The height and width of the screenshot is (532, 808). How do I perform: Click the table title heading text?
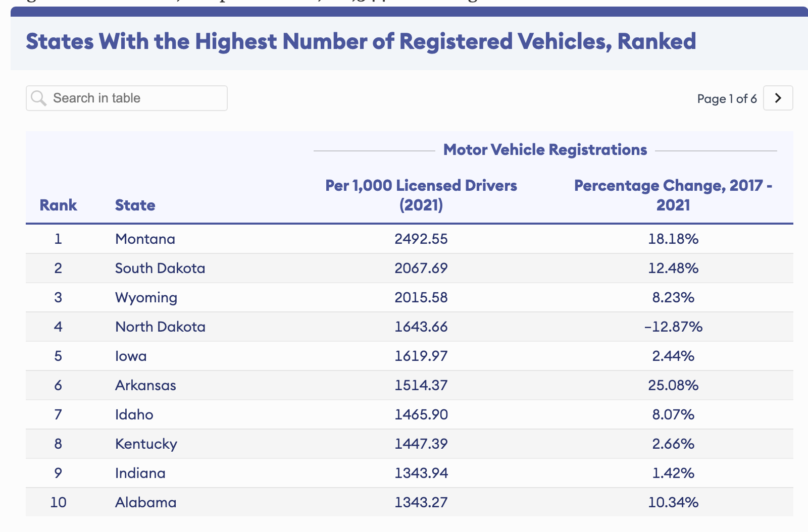[x=361, y=41]
